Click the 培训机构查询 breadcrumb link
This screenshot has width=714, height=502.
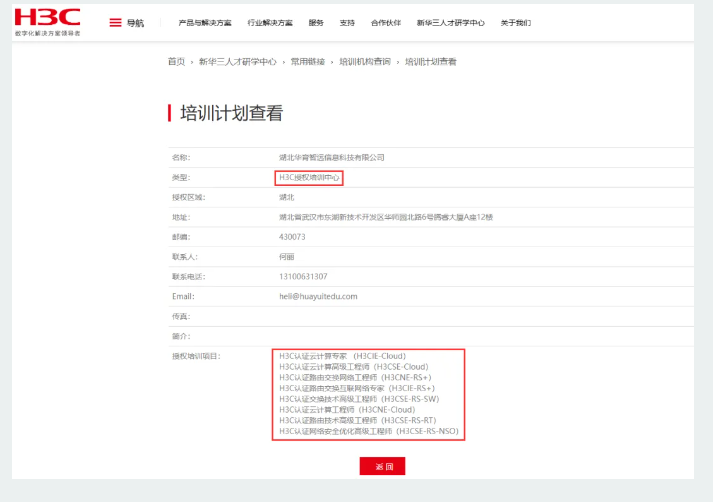tap(365, 61)
